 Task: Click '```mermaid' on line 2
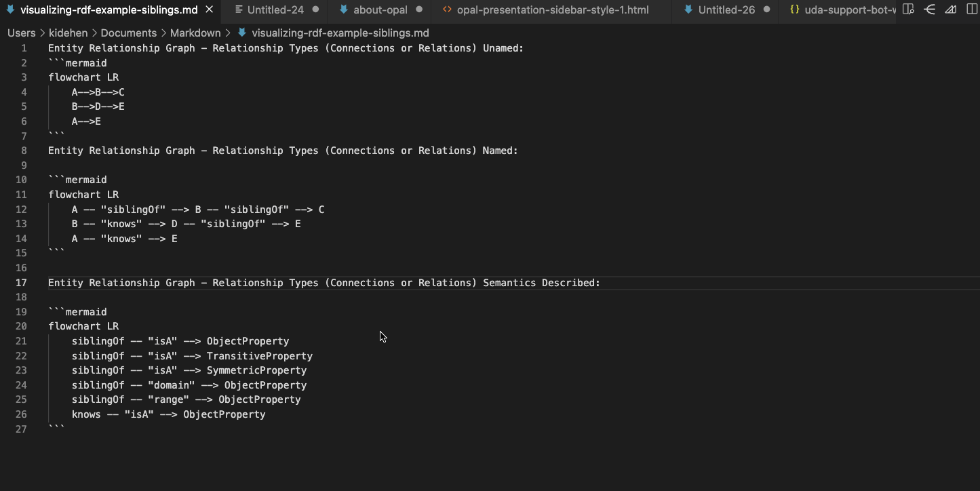(x=77, y=63)
